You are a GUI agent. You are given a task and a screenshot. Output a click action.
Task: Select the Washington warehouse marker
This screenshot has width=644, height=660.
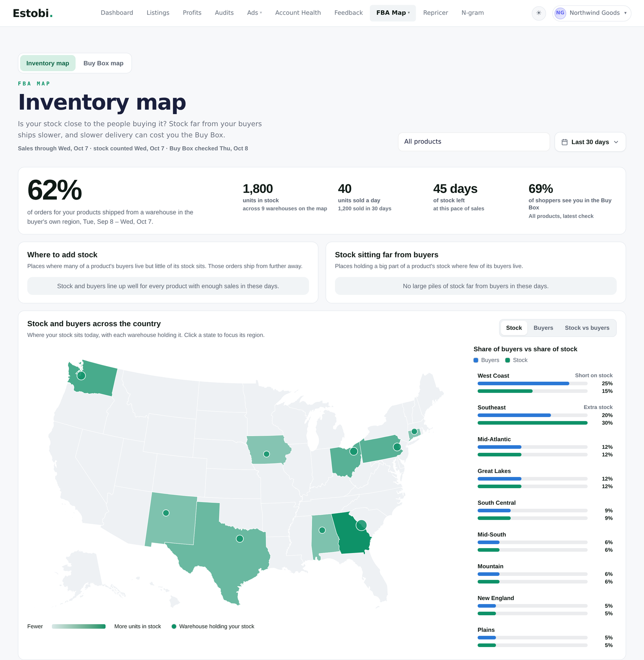81,376
